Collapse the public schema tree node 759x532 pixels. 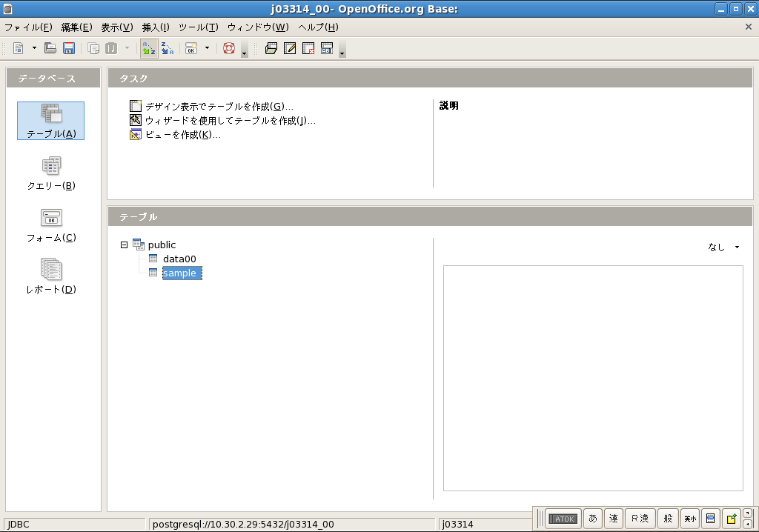pyautogui.click(x=124, y=245)
